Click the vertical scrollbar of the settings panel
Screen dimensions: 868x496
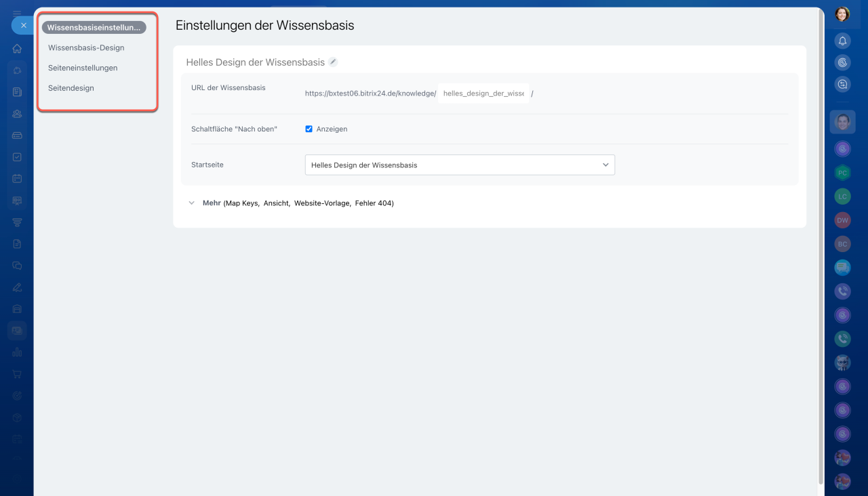(x=822, y=247)
